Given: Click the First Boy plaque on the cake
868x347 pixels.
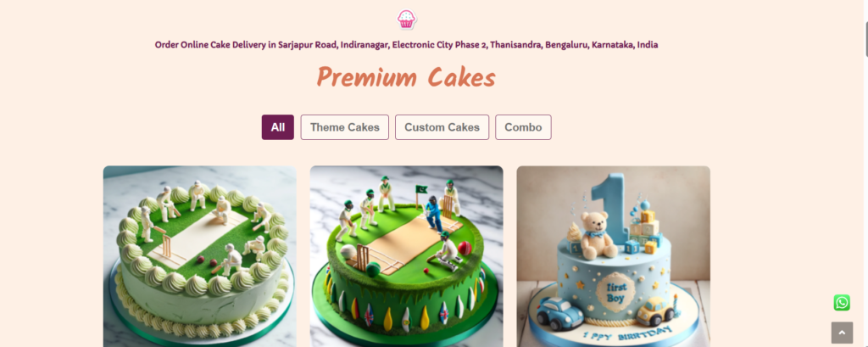Looking at the screenshot, I should (x=615, y=292).
